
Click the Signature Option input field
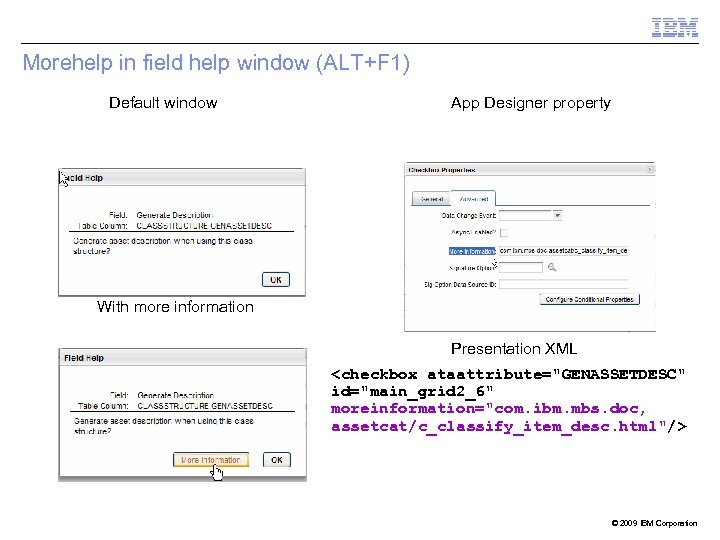(521, 267)
